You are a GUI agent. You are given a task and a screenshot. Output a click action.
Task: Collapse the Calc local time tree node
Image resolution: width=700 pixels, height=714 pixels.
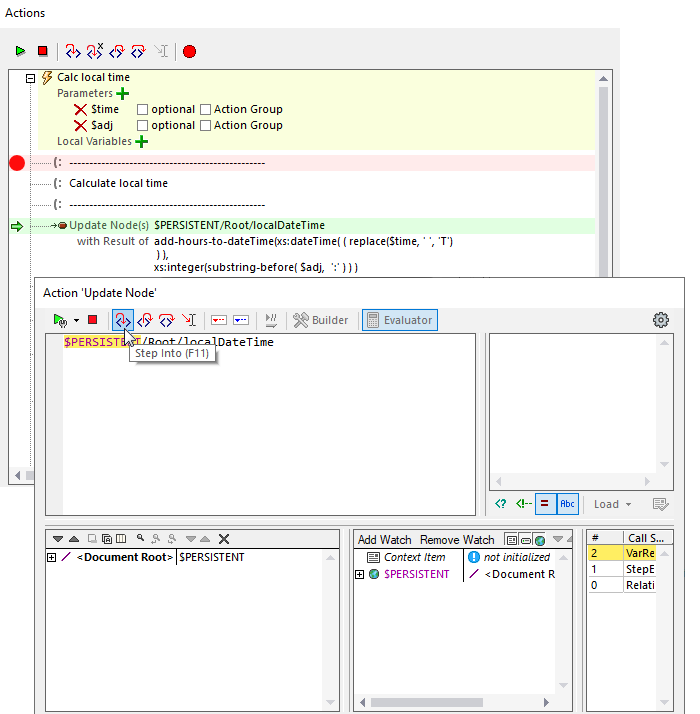tap(30, 78)
